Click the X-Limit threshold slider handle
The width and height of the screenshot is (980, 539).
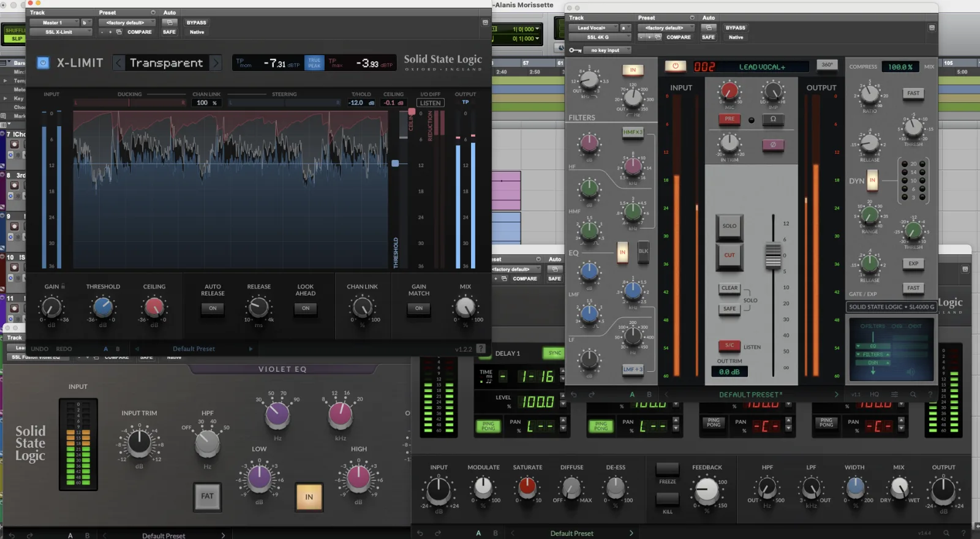396,164
